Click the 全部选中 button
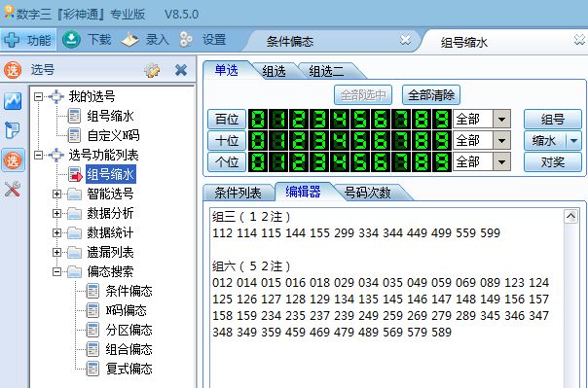 tap(363, 95)
